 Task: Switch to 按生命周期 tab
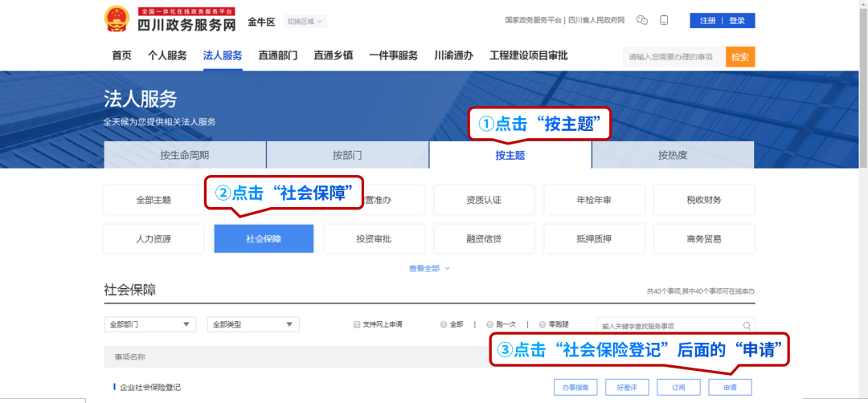(x=185, y=155)
